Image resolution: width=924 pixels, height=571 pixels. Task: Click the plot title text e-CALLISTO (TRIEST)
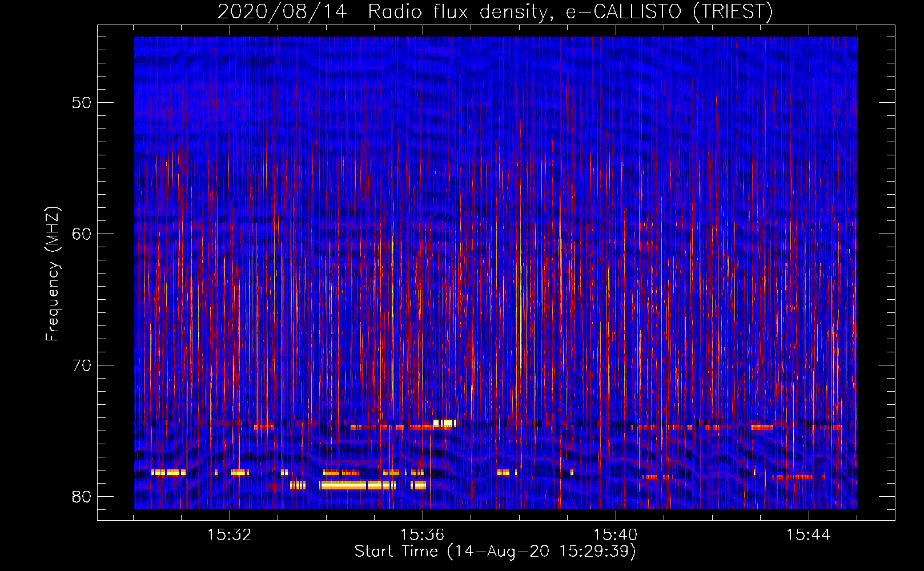(x=669, y=12)
